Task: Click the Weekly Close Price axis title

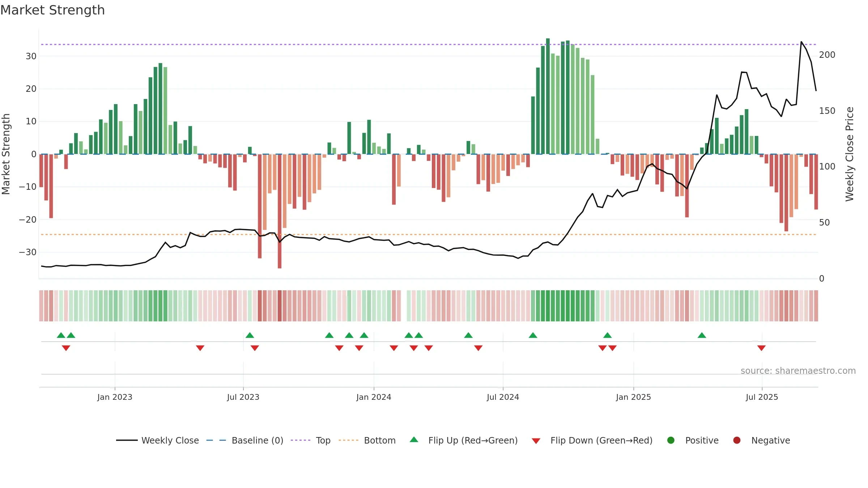Action: pos(850,154)
